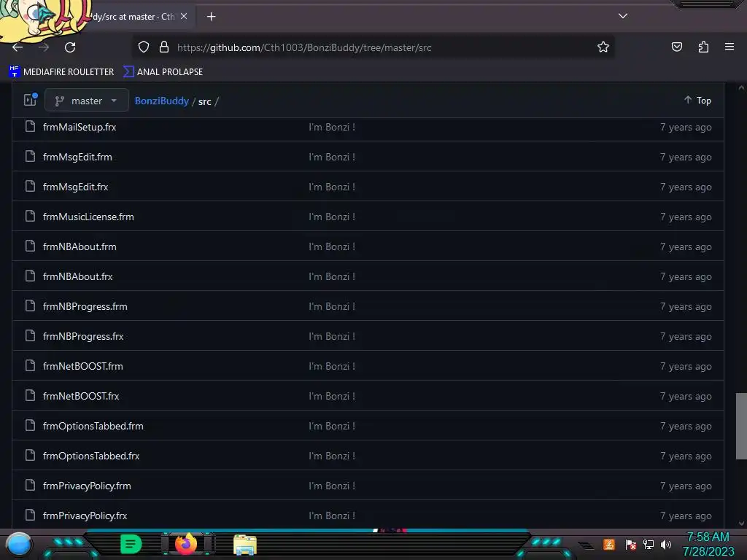The width and height of the screenshot is (747, 560).
Task: Save page to Pocket icon
Action: point(676,47)
